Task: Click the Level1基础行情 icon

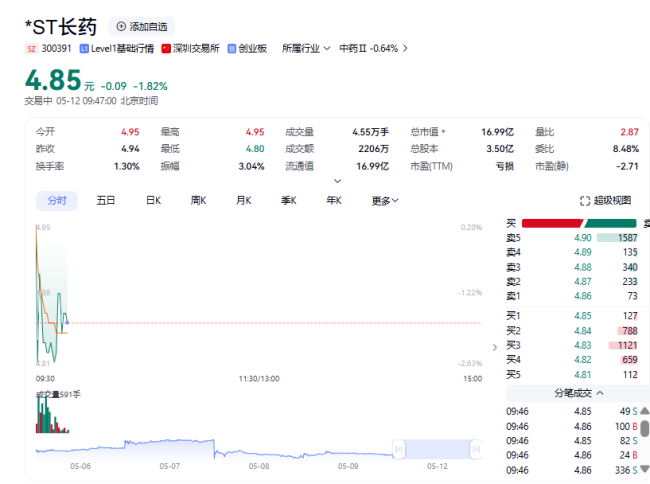Action: tap(84, 48)
